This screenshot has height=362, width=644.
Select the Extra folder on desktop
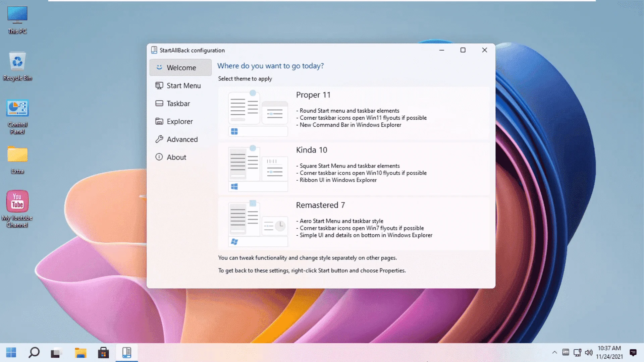(x=17, y=160)
